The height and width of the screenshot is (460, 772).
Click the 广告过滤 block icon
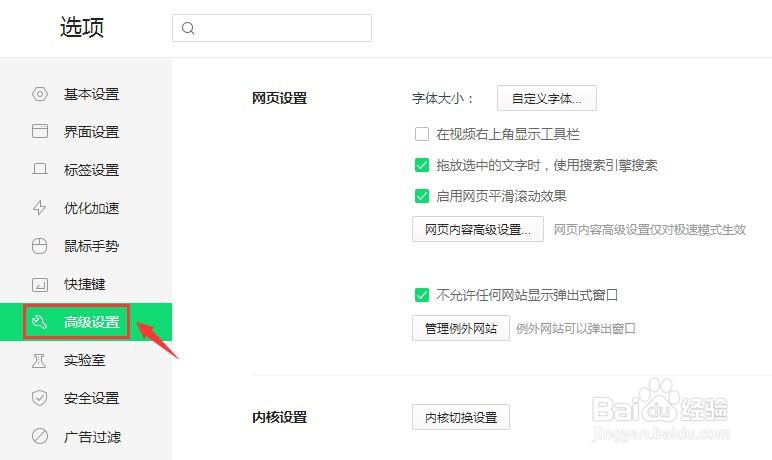coord(40,436)
